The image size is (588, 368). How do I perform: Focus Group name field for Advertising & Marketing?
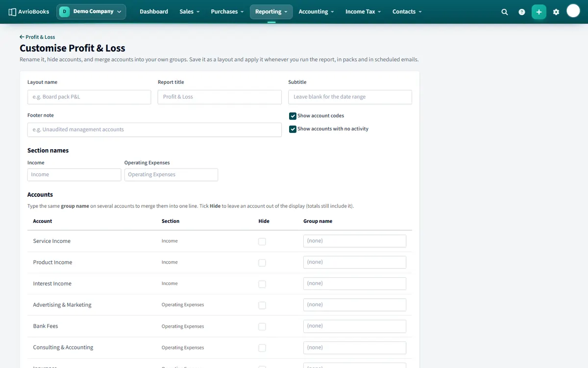(355, 305)
